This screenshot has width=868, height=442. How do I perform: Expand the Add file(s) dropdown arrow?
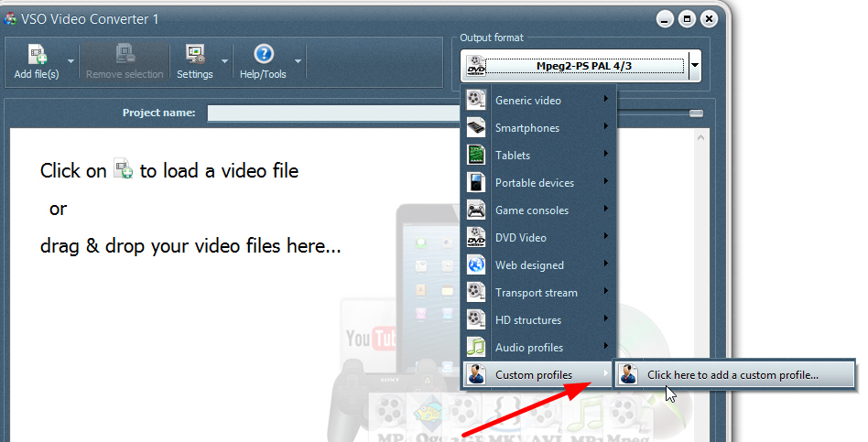click(x=71, y=60)
